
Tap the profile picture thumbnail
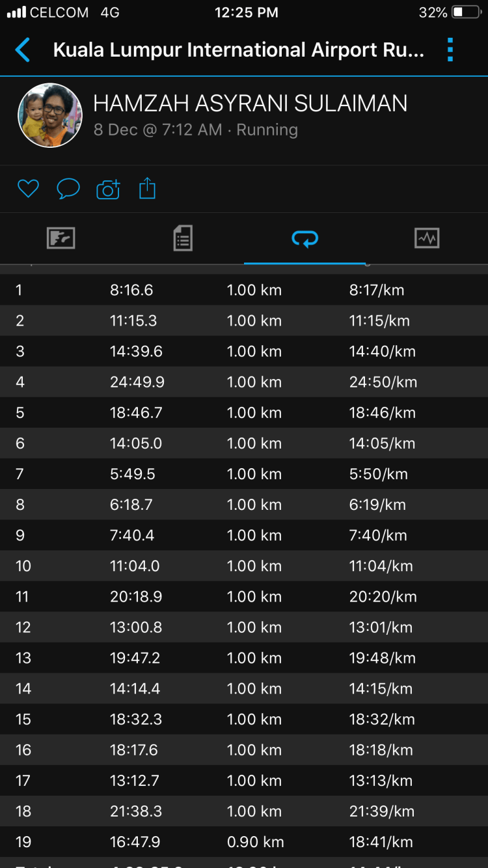[50, 115]
